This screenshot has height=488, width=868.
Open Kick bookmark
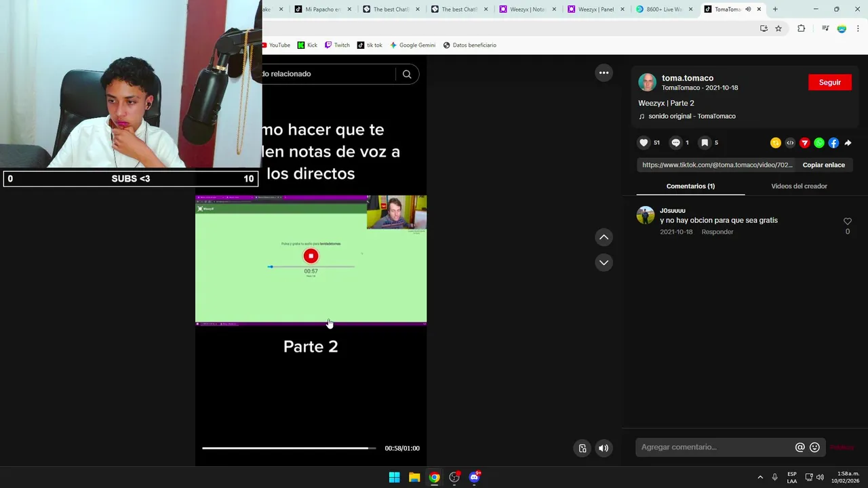[x=307, y=45]
